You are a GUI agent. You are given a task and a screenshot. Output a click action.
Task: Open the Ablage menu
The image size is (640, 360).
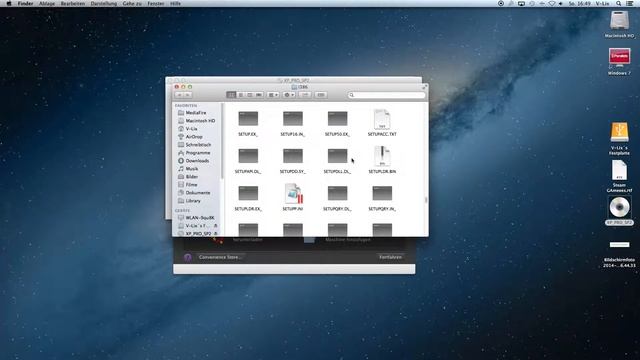click(47, 3)
